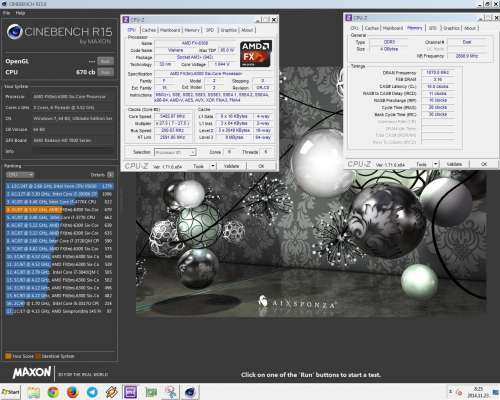Select the top ranking row scoring 1279

59,186
